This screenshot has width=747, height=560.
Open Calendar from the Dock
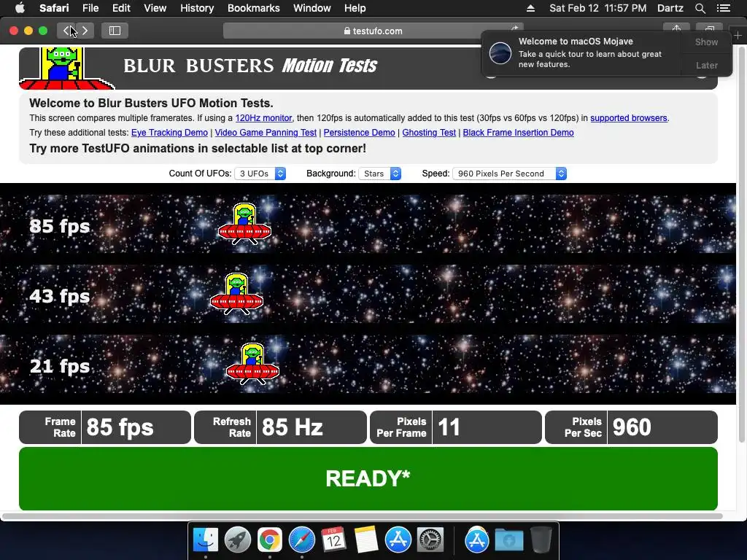pyautogui.click(x=333, y=540)
